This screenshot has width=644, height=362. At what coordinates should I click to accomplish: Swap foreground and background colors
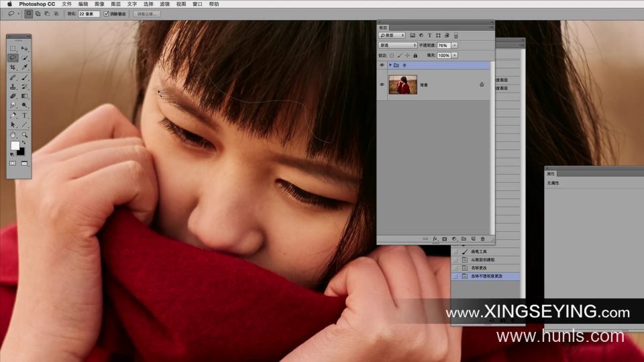[24, 142]
